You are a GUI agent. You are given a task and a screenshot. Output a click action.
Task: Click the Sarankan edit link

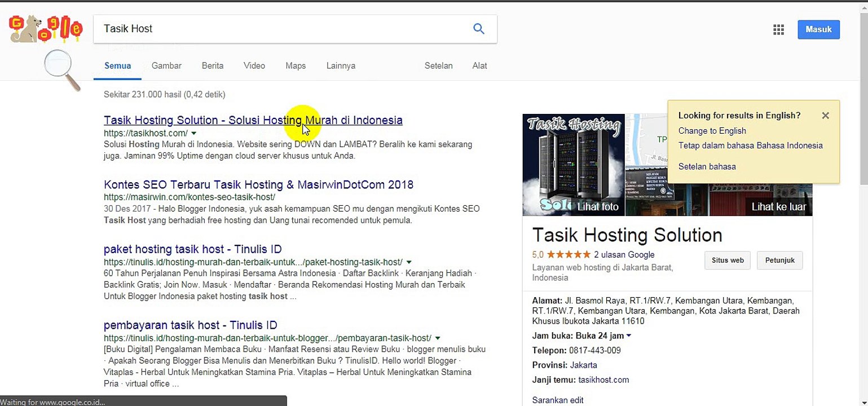(558, 400)
